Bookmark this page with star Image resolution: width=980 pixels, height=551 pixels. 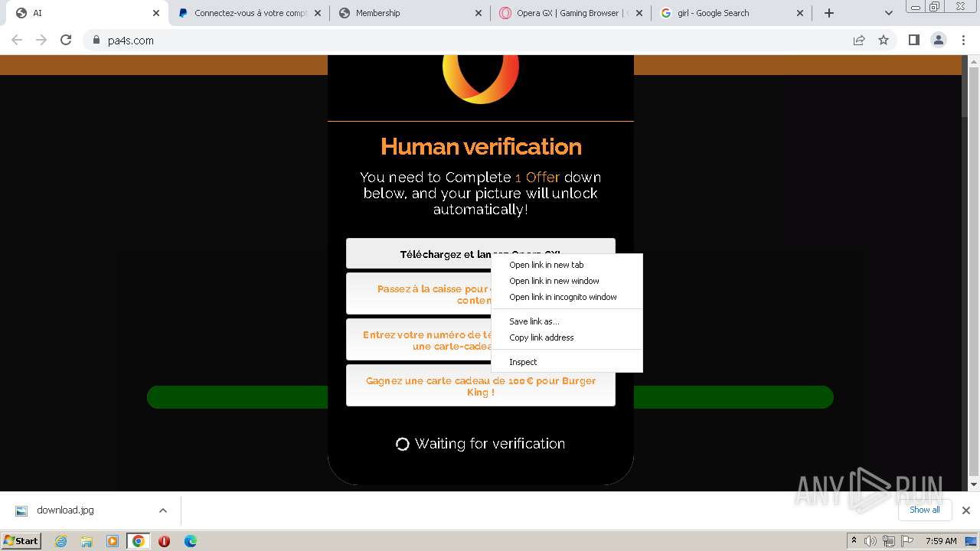pos(884,41)
